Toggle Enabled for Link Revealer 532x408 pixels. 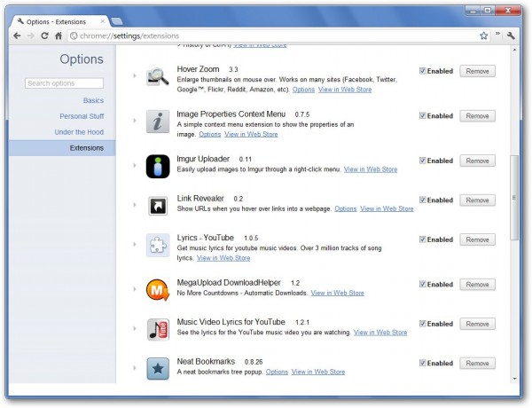click(422, 200)
